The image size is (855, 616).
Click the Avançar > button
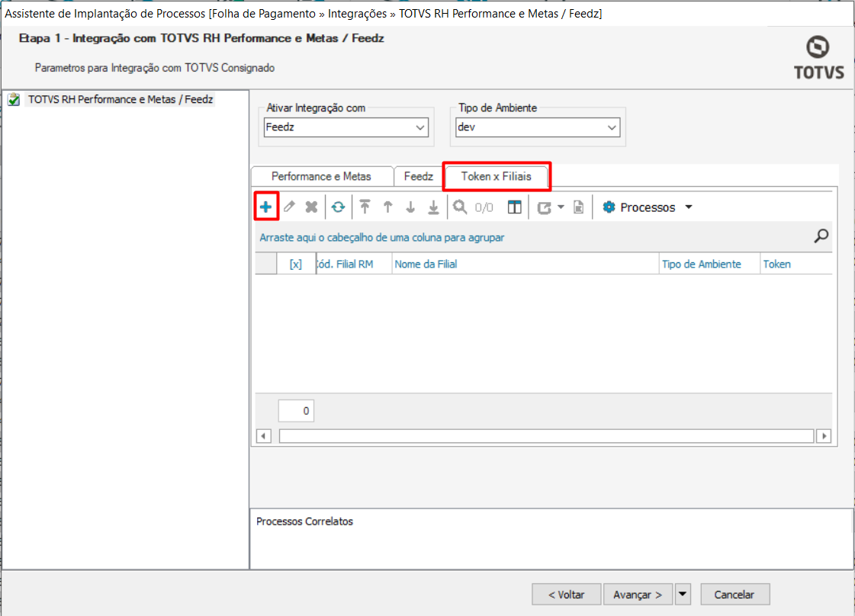point(638,594)
